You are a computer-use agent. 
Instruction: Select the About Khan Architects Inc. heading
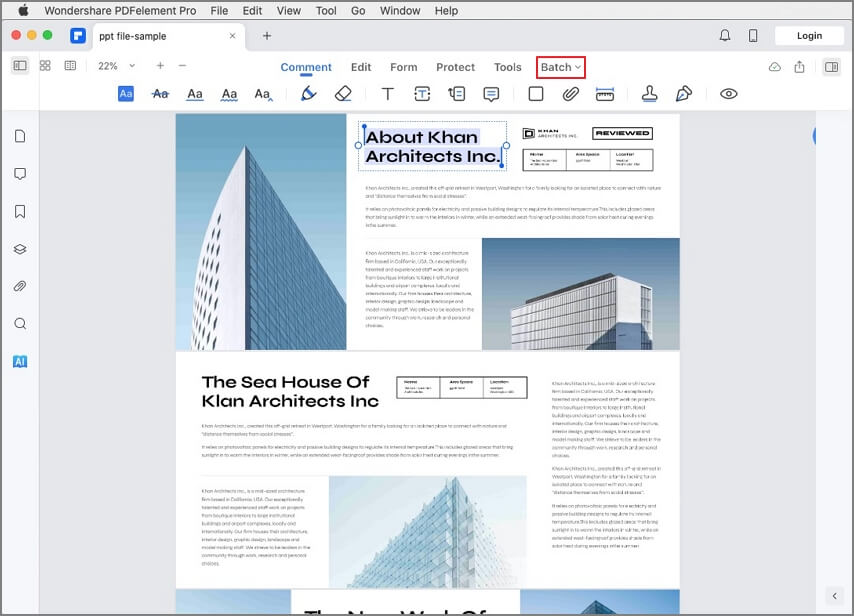point(432,146)
